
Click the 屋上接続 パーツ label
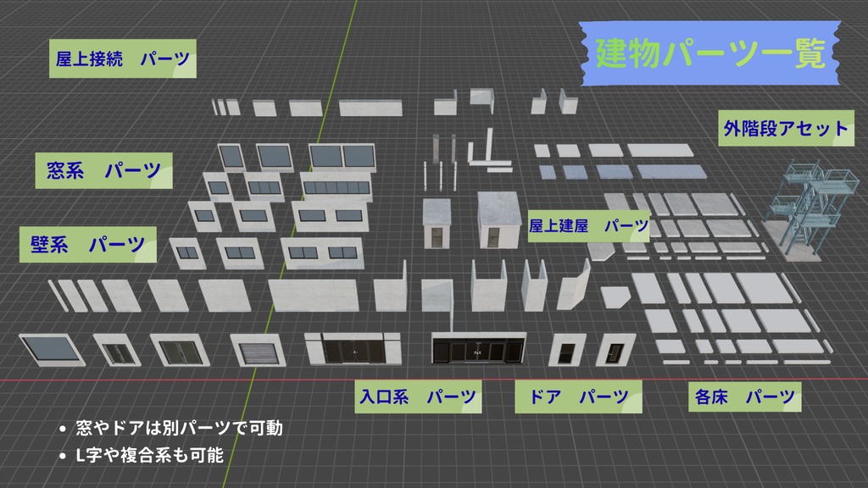pyautogui.click(x=122, y=58)
